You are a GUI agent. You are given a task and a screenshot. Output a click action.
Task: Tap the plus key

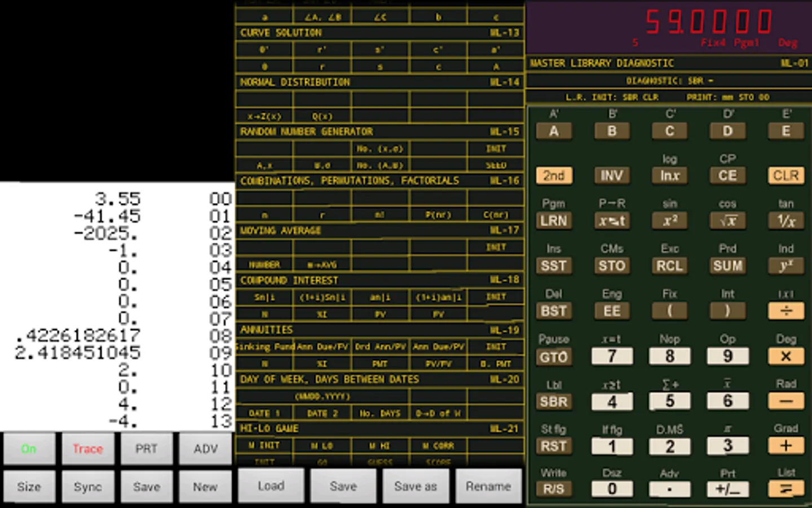point(786,446)
